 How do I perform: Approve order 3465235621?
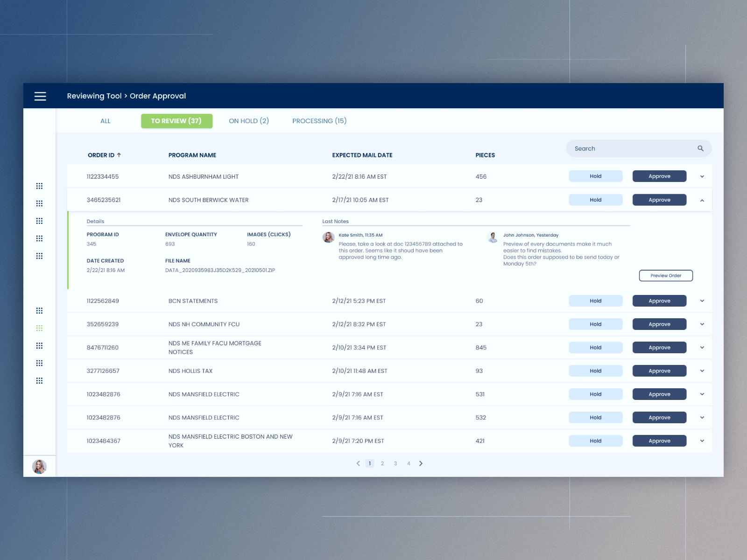(x=659, y=199)
